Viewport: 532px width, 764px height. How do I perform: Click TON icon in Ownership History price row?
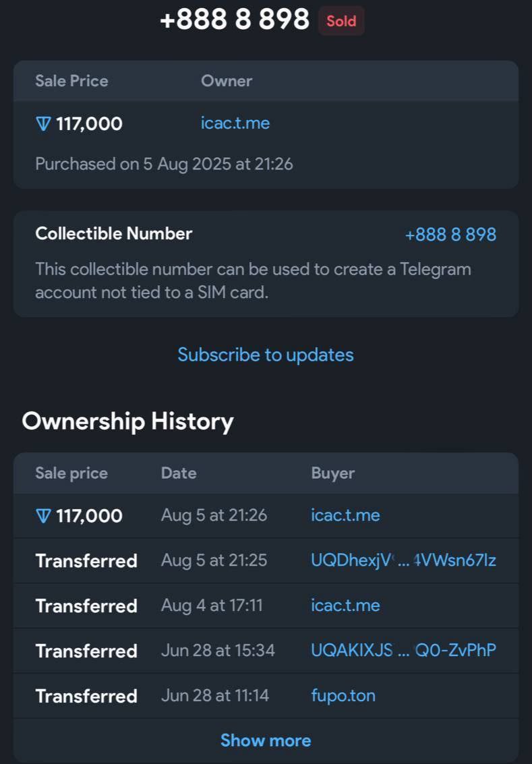43,517
